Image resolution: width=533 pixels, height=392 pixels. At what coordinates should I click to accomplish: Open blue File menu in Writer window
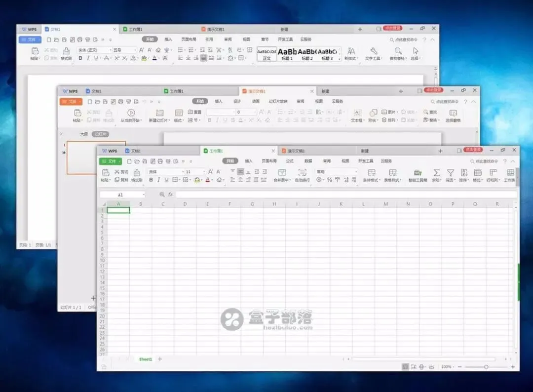(x=30, y=39)
